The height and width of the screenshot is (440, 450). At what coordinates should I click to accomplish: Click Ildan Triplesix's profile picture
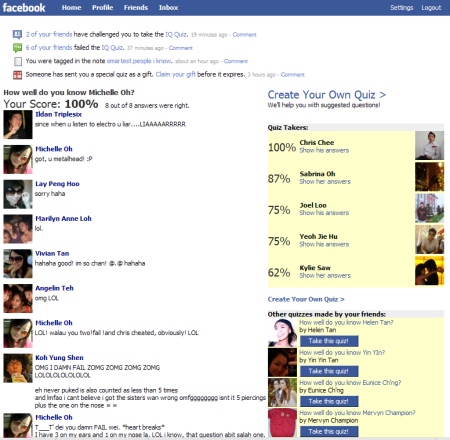pyautogui.click(x=18, y=125)
